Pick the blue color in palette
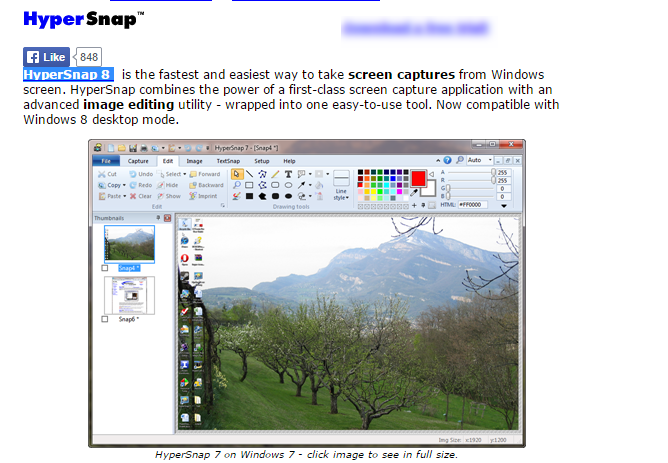Image resolution: width=668 pixels, height=463 pixels. click(x=393, y=178)
